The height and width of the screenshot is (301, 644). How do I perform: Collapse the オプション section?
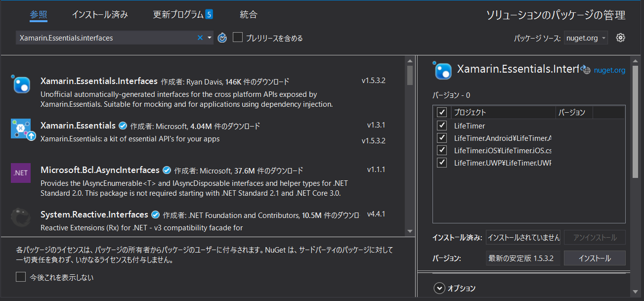[439, 288]
